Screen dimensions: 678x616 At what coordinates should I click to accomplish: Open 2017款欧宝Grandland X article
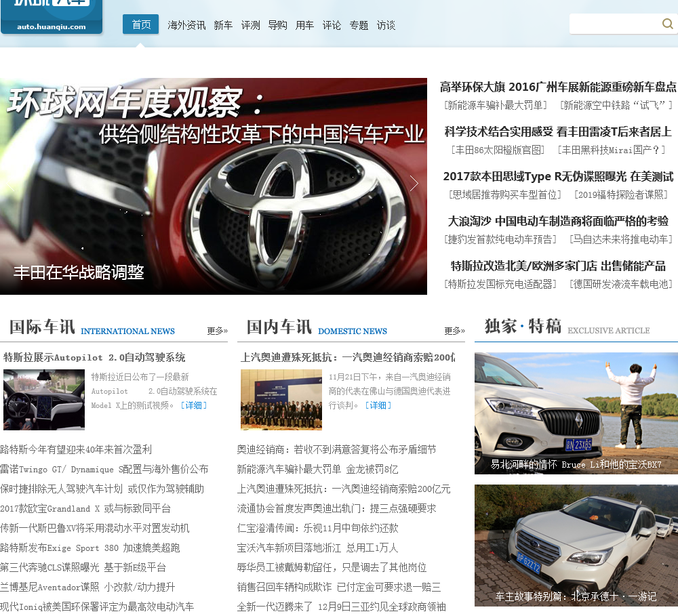[85, 508]
